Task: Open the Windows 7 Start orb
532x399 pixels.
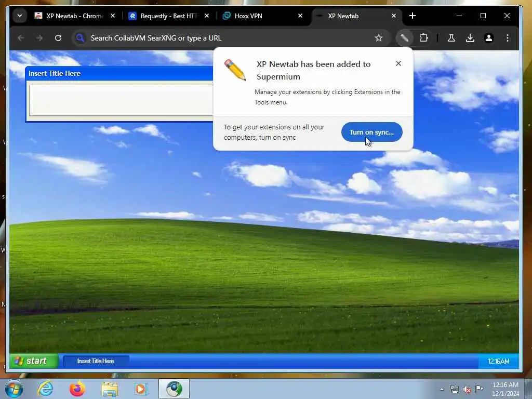Action: [14, 389]
